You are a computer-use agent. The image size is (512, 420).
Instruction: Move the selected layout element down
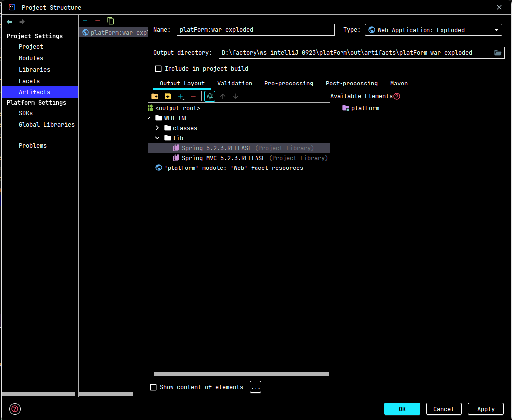[236, 96]
